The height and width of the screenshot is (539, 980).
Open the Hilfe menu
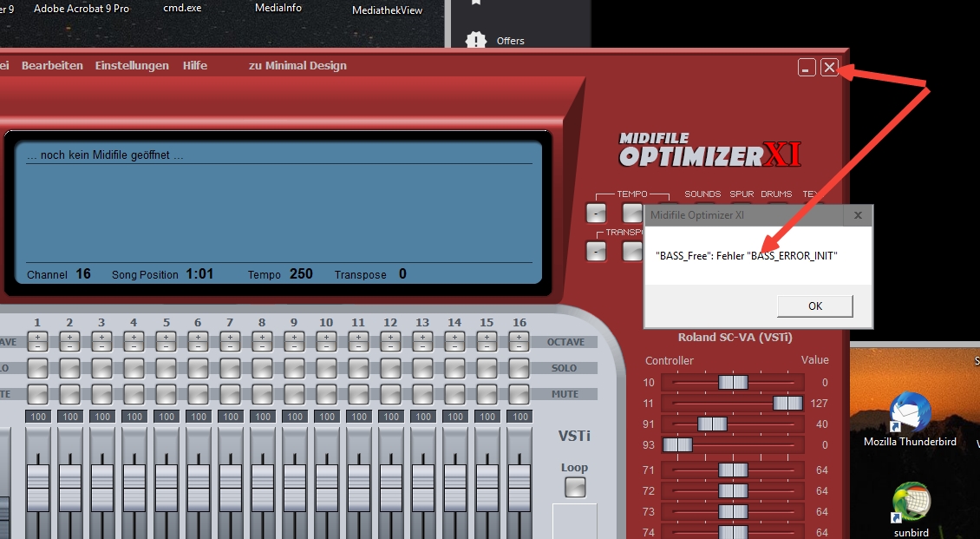coord(195,66)
